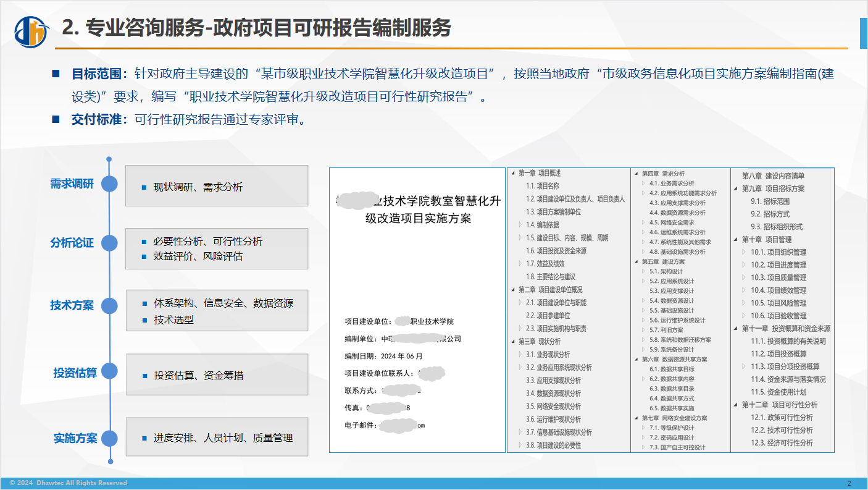Select outline entry 第八章 建设内容清单

773,176
